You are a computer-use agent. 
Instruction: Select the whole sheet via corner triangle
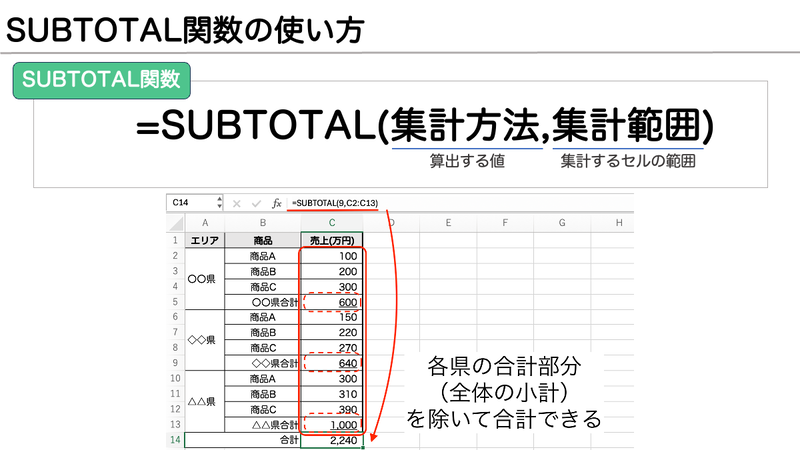click(176, 223)
